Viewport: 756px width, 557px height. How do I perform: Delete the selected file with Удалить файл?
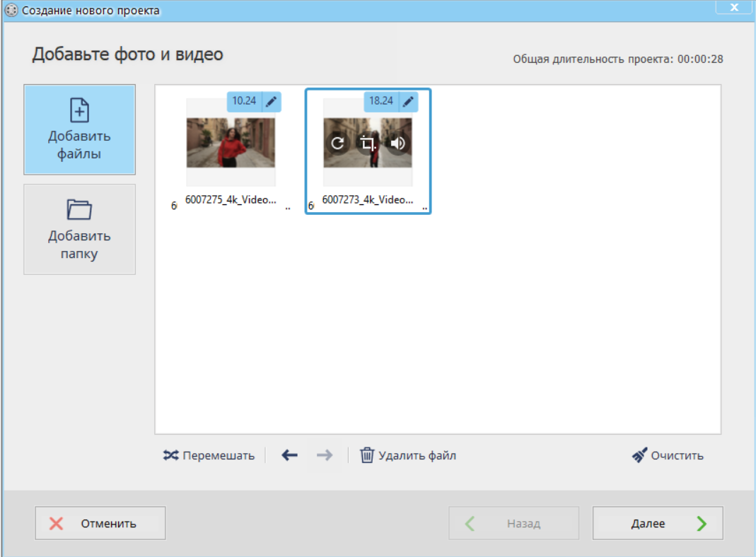click(x=408, y=455)
